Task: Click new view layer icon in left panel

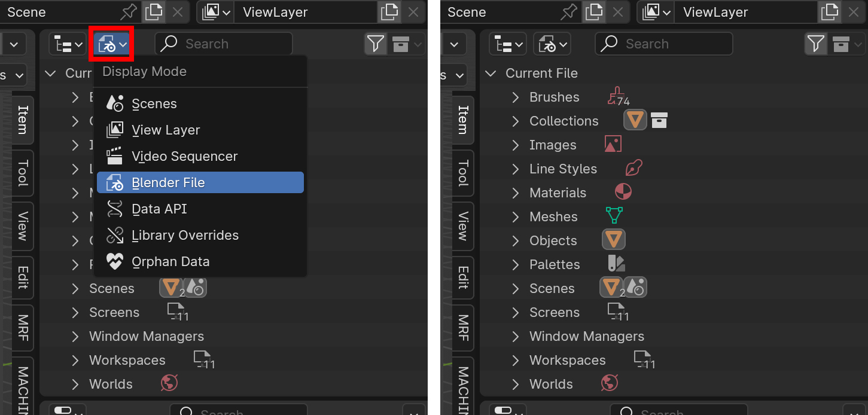Action: click(389, 12)
